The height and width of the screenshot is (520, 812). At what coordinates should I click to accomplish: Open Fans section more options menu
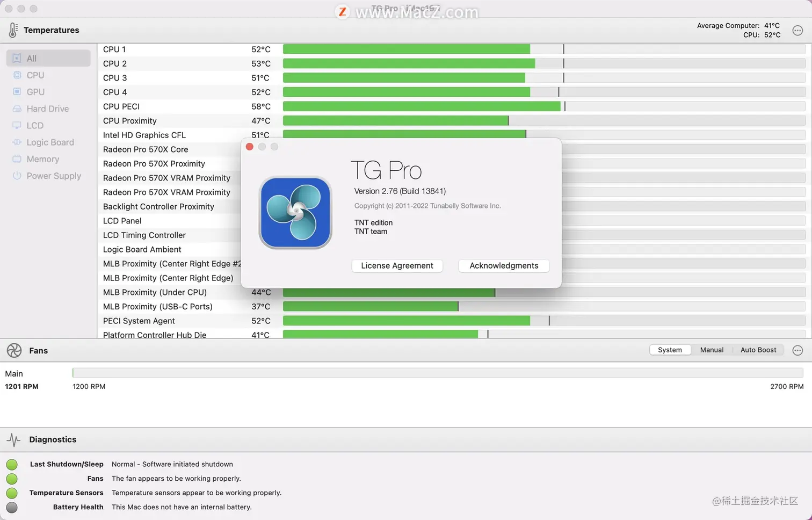pyautogui.click(x=798, y=350)
